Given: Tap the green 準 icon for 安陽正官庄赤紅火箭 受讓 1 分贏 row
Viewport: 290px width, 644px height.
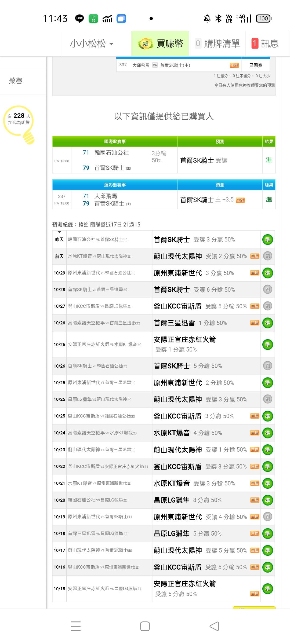Looking at the screenshot, I should [x=267, y=345].
